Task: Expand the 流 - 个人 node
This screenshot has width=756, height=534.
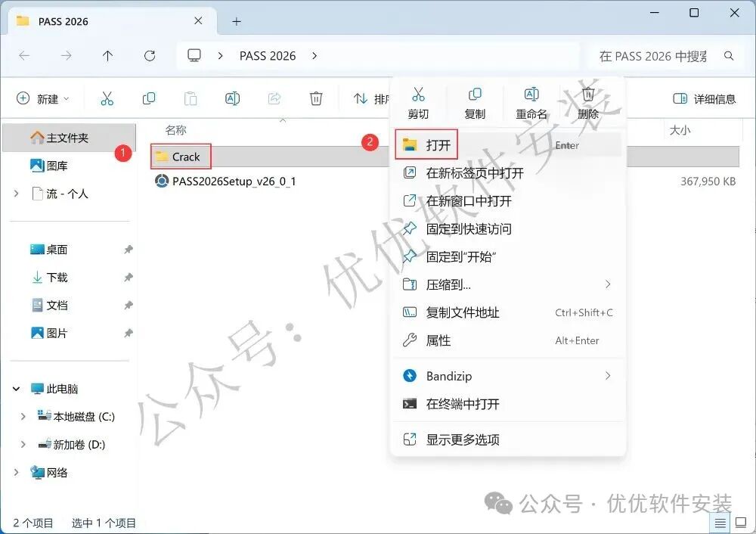Action: pyautogui.click(x=17, y=194)
